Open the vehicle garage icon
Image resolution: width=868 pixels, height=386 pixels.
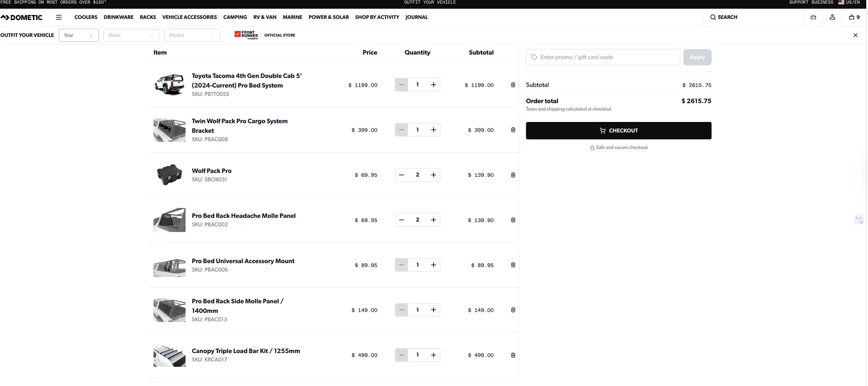(813, 17)
